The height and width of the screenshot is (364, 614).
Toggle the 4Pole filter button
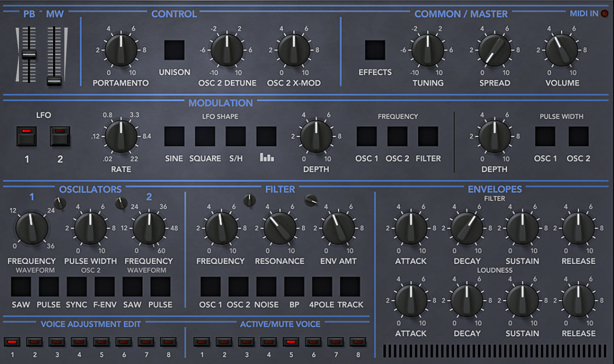pyautogui.click(x=322, y=287)
